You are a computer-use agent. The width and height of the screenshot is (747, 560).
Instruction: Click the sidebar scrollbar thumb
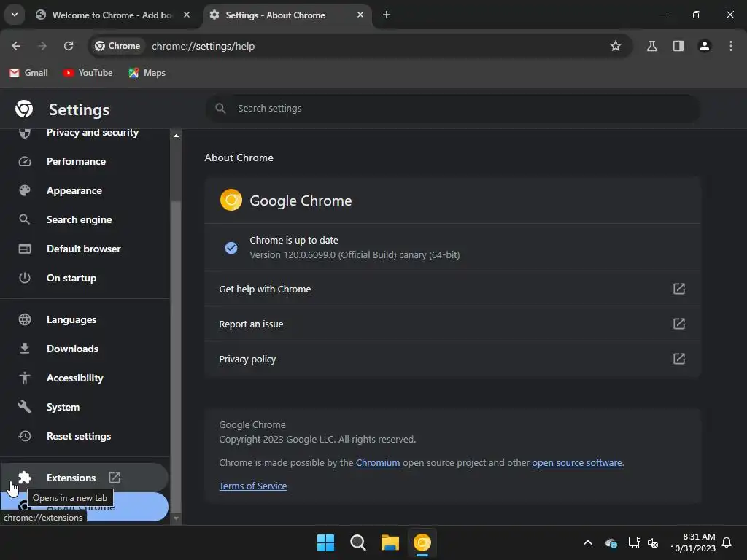177,355
